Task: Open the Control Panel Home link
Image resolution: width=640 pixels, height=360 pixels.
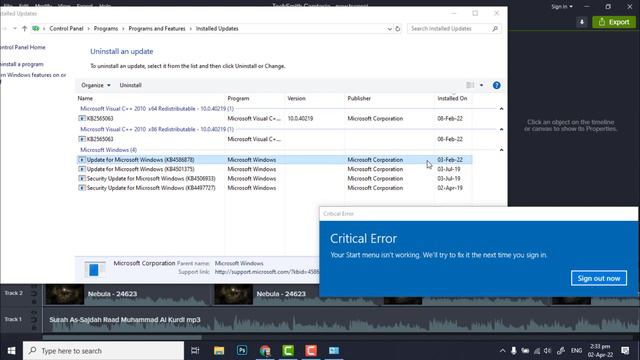Action: click(x=23, y=47)
